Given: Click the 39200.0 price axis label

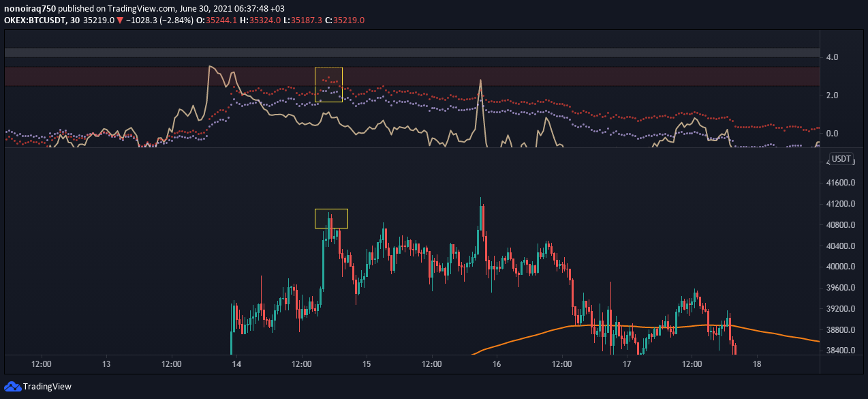Looking at the screenshot, I should point(841,309).
